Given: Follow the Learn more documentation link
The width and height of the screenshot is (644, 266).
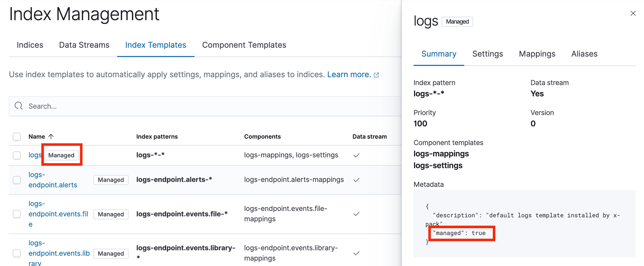Looking at the screenshot, I should pyautogui.click(x=349, y=75).
